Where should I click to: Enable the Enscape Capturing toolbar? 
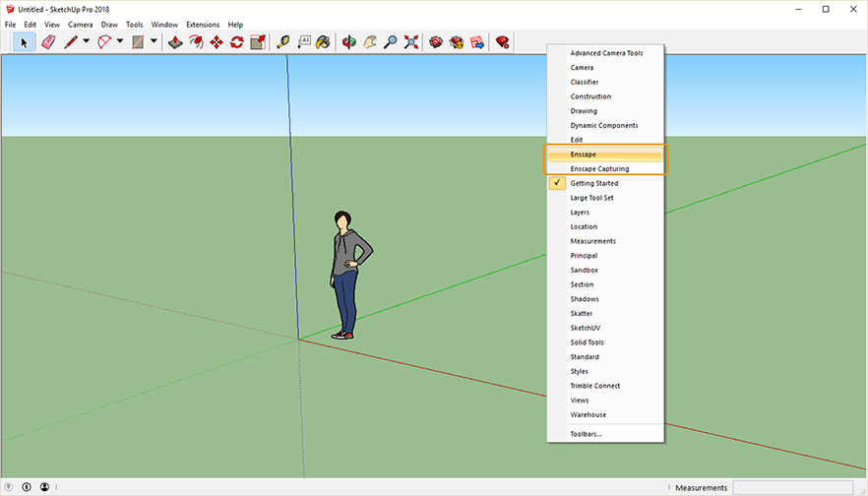[599, 169]
